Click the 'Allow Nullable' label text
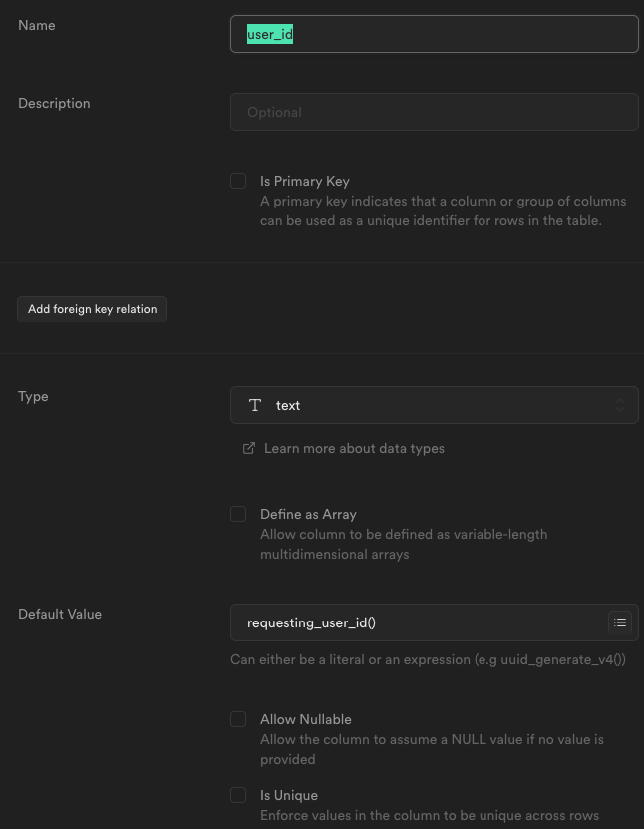 [306, 719]
